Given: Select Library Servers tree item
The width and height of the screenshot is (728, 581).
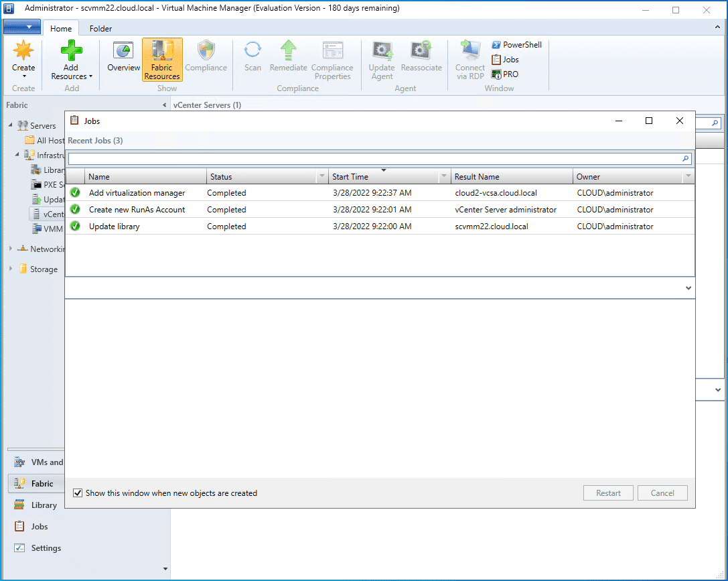Looking at the screenshot, I should (48, 170).
